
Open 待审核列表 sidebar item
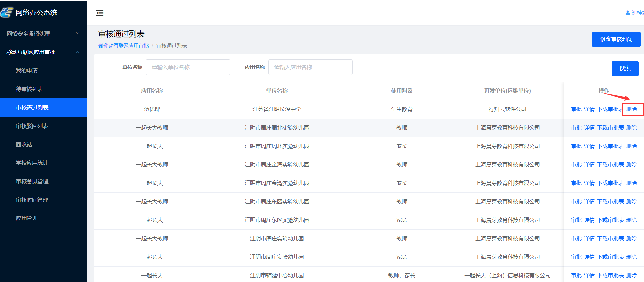click(29, 89)
